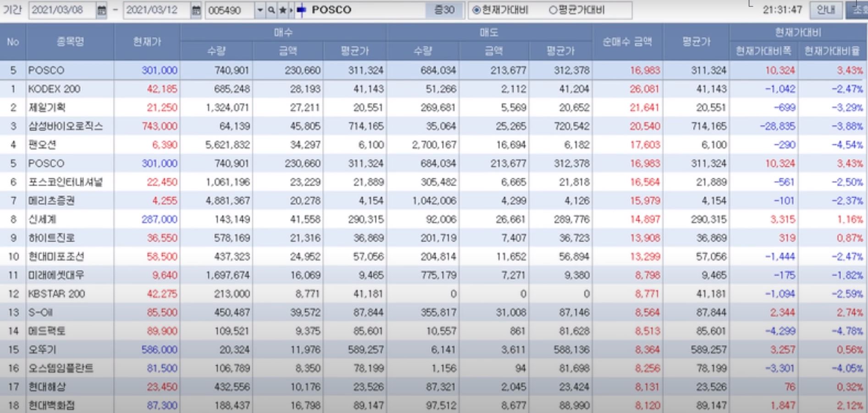
Task: Select the KODEX 200 row name
Action: 54,89
